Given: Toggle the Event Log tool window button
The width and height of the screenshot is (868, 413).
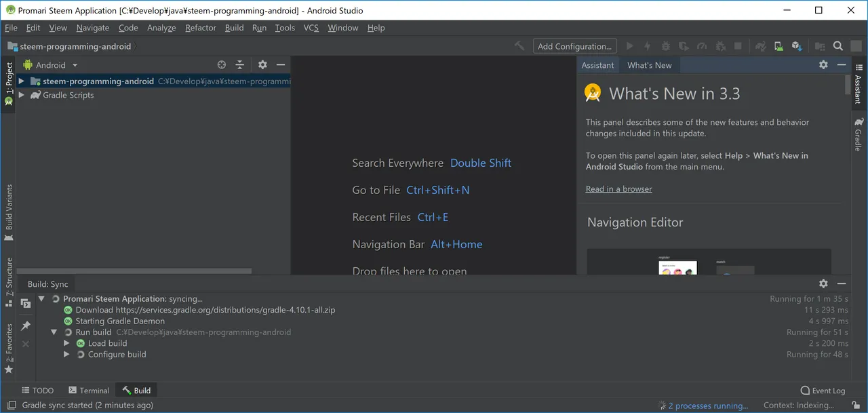Looking at the screenshot, I should pos(823,391).
